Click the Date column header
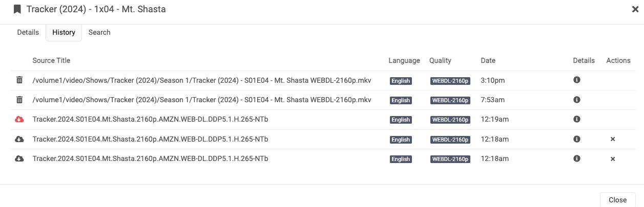The height and width of the screenshot is (207, 644). coord(488,60)
